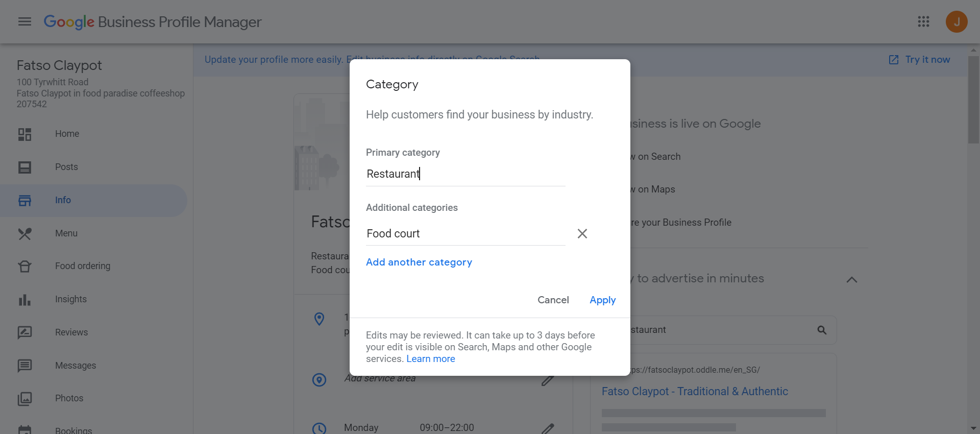Click the Messages chat icon

point(24,366)
